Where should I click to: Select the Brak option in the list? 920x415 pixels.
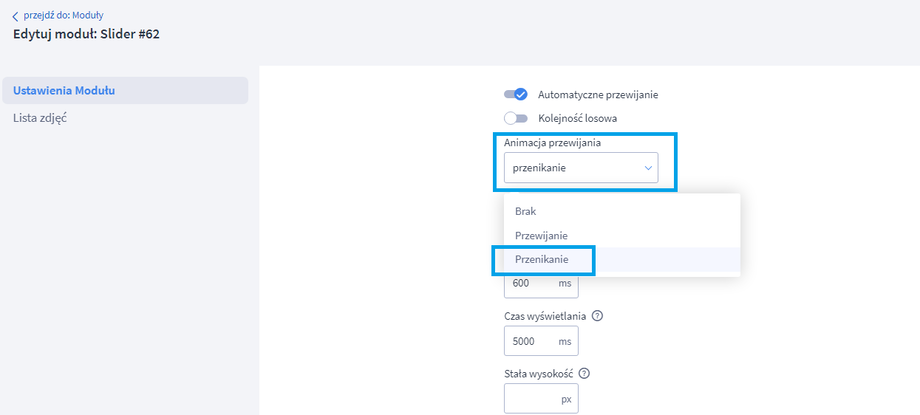(x=526, y=212)
